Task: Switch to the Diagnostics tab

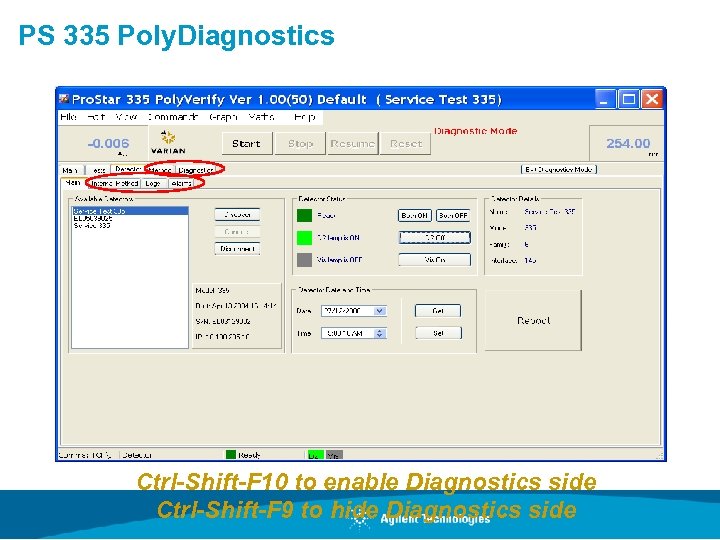Action: 196,170
